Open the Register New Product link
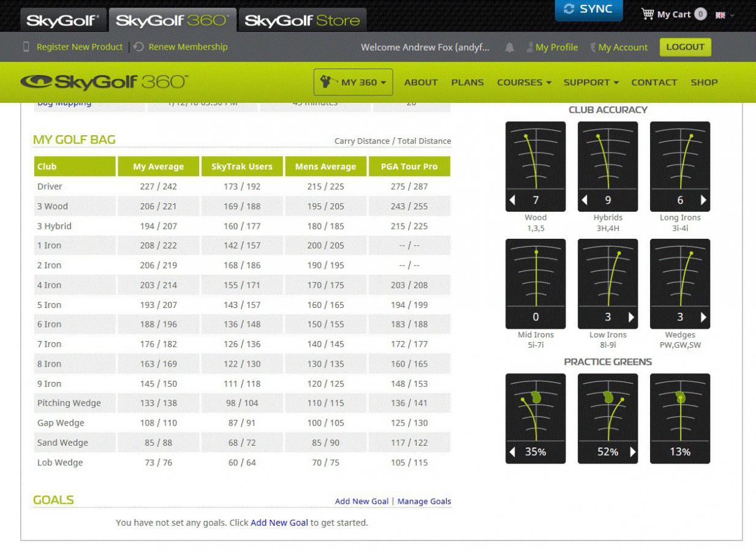This screenshot has height=551, width=756. [x=80, y=47]
